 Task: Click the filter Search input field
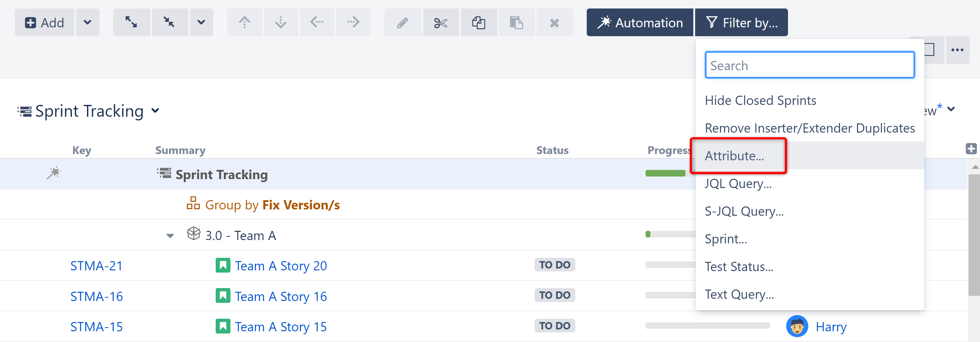click(x=809, y=65)
